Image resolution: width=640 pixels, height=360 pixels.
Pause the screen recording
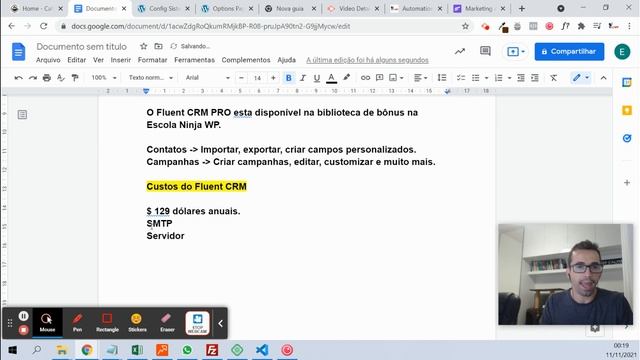point(23,316)
